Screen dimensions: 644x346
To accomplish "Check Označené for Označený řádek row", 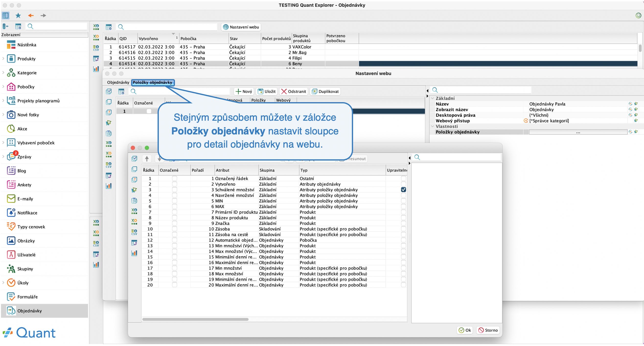I will coord(174,178).
